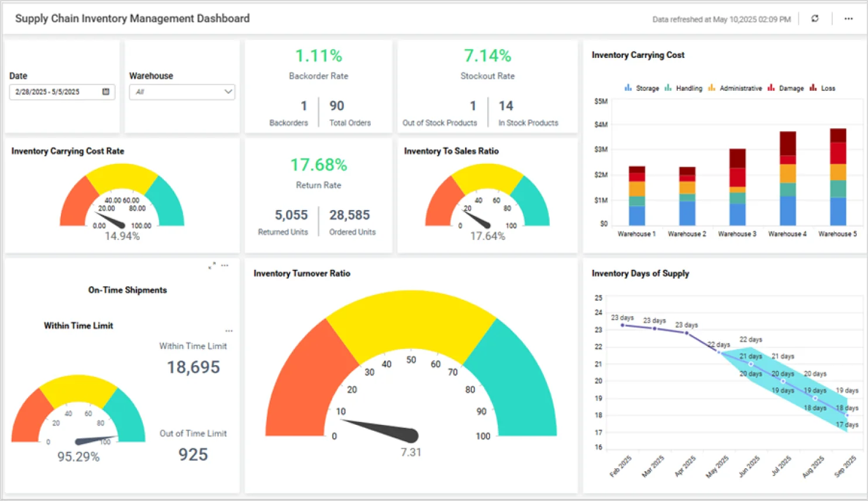Click the Supply Chain dashboard title

pos(132,19)
